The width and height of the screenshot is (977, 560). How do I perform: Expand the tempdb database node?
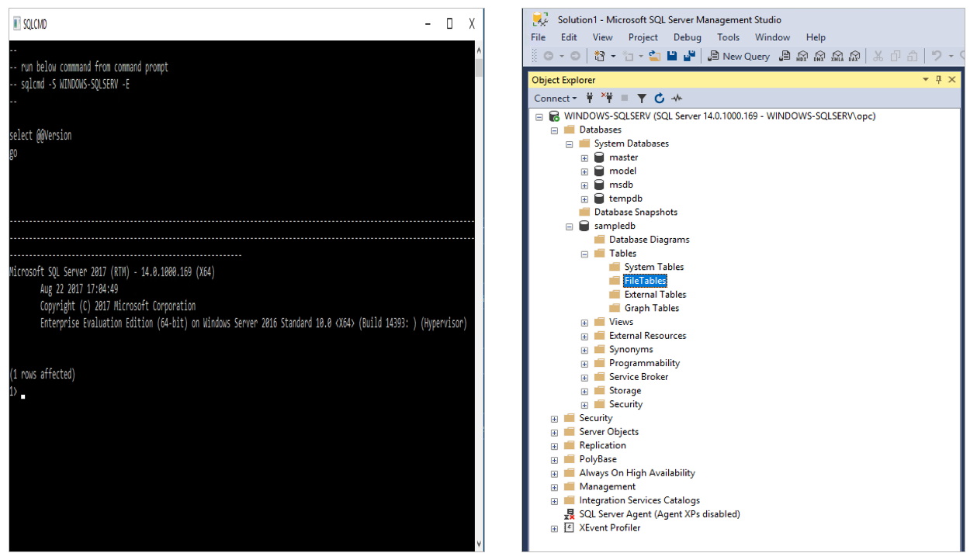[x=584, y=199]
